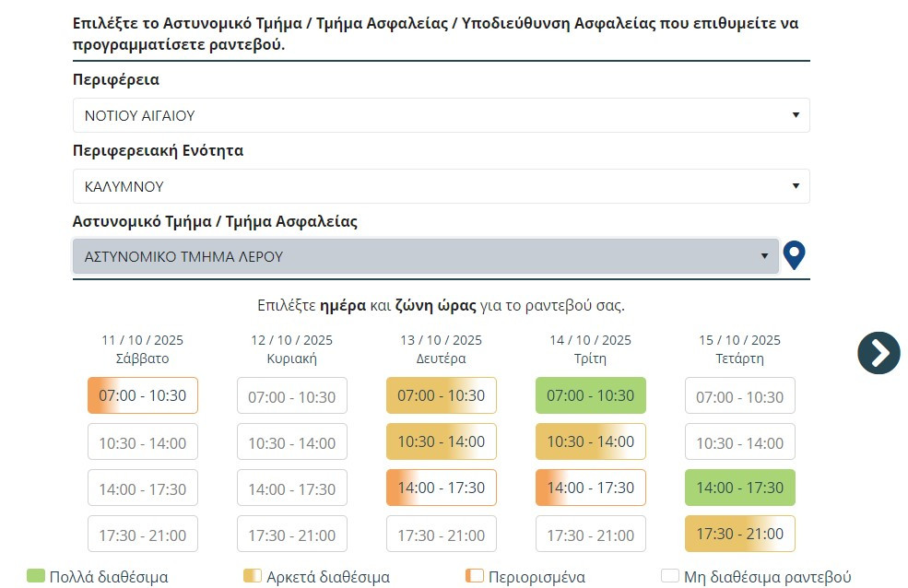Book Tuesday 07:00 - 10:30 green slot
Screen dimensions: 908x588
[591, 396]
